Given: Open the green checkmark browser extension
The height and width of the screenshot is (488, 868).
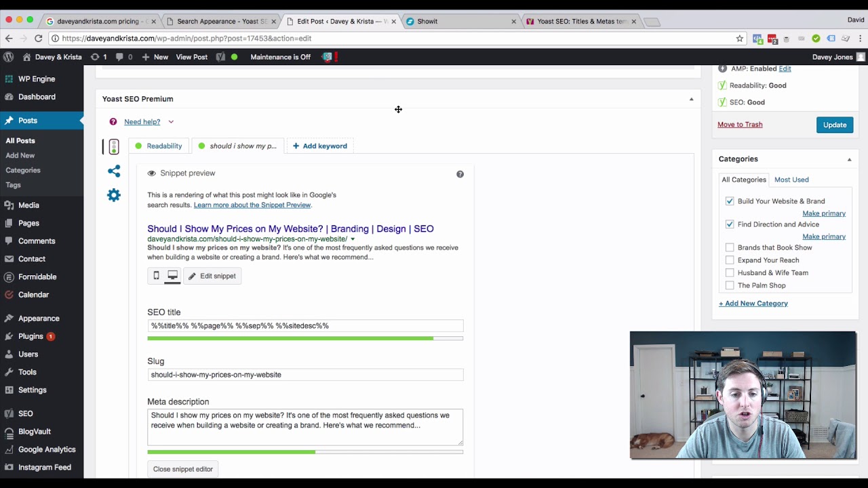Looking at the screenshot, I should click(x=816, y=39).
